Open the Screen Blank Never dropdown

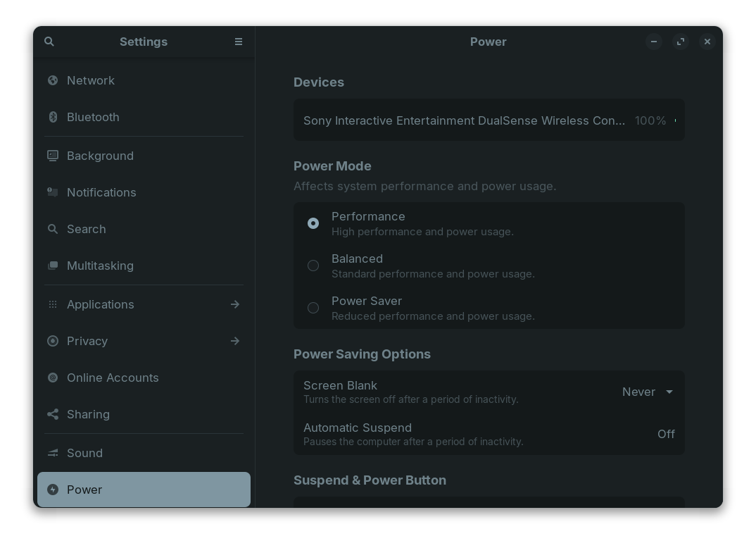click(x=648, y=392)
